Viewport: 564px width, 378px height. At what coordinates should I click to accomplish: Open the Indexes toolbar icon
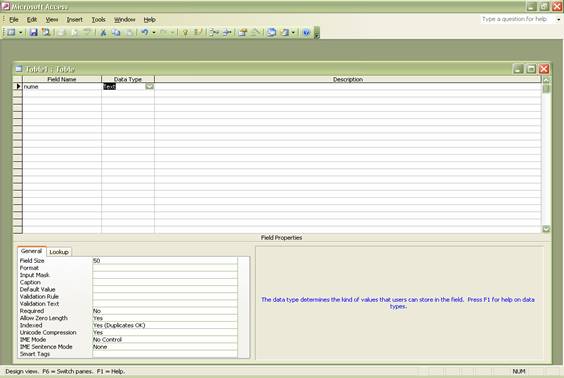[x=198, y=33]
